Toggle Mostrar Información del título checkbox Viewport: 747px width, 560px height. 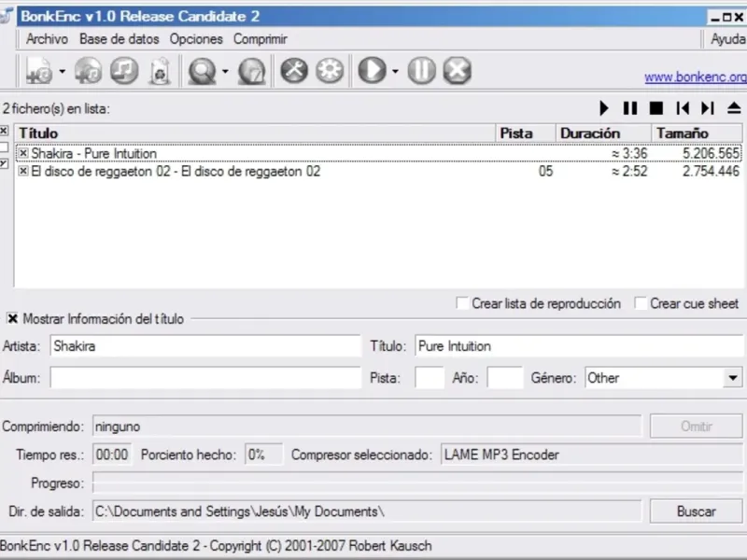pyautogui.click(x=12, y=318)
